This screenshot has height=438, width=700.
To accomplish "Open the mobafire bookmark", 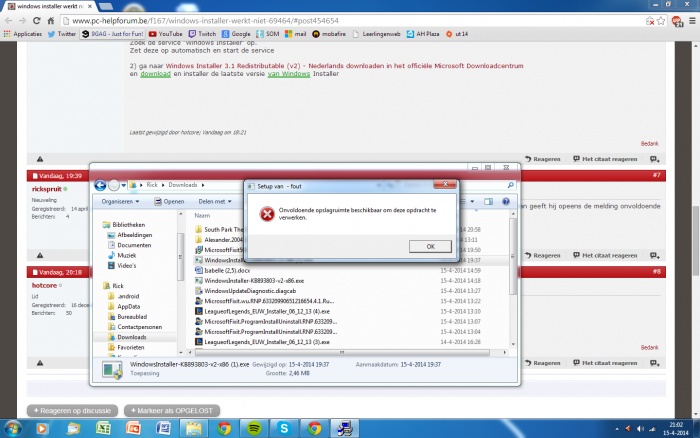I will click(329, 34).
